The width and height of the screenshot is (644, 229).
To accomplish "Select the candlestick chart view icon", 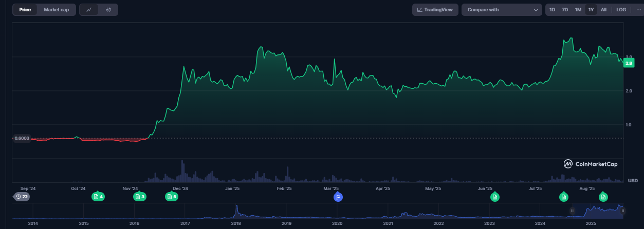I will 108,10.
